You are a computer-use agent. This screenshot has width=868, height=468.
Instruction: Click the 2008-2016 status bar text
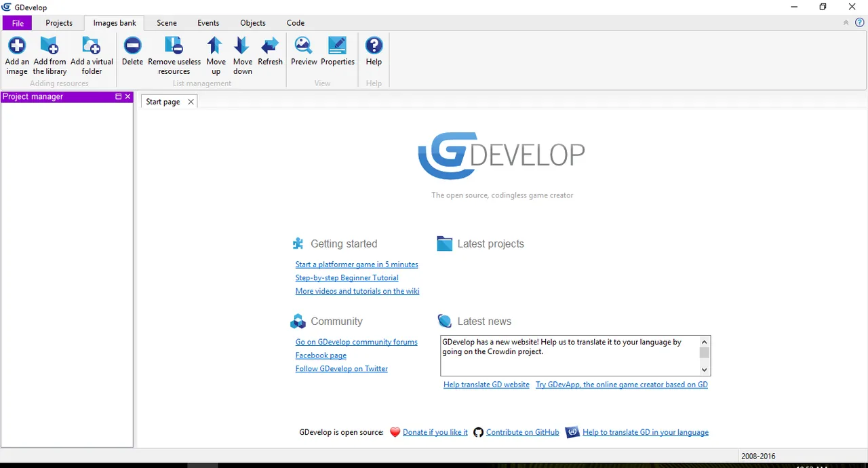coord(758,456)
